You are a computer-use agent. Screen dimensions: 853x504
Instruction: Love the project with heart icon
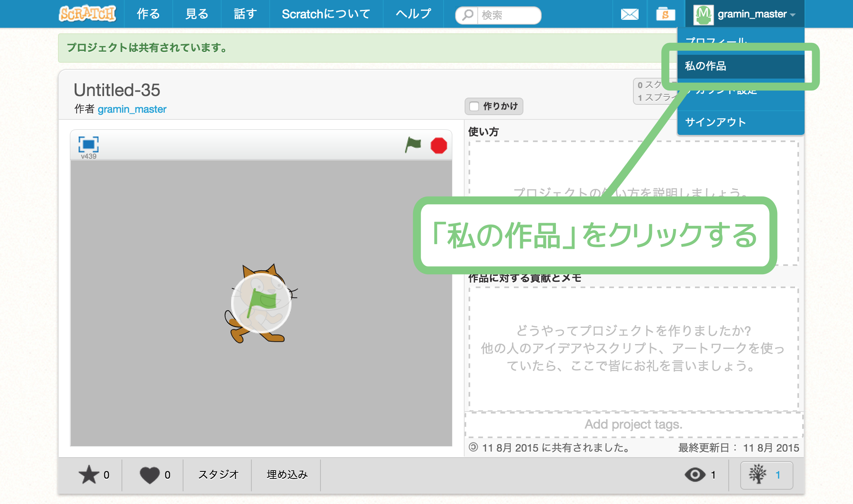click(x=149, y=475)
